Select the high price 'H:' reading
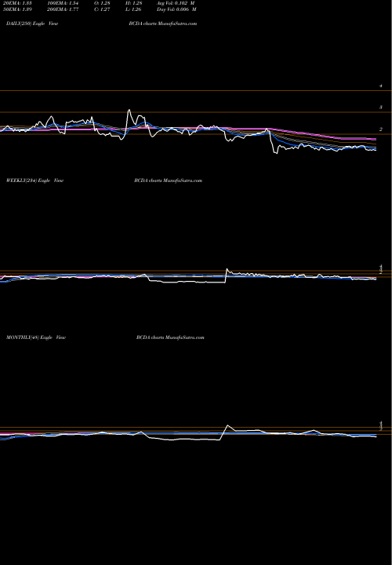 pos(134,3)
